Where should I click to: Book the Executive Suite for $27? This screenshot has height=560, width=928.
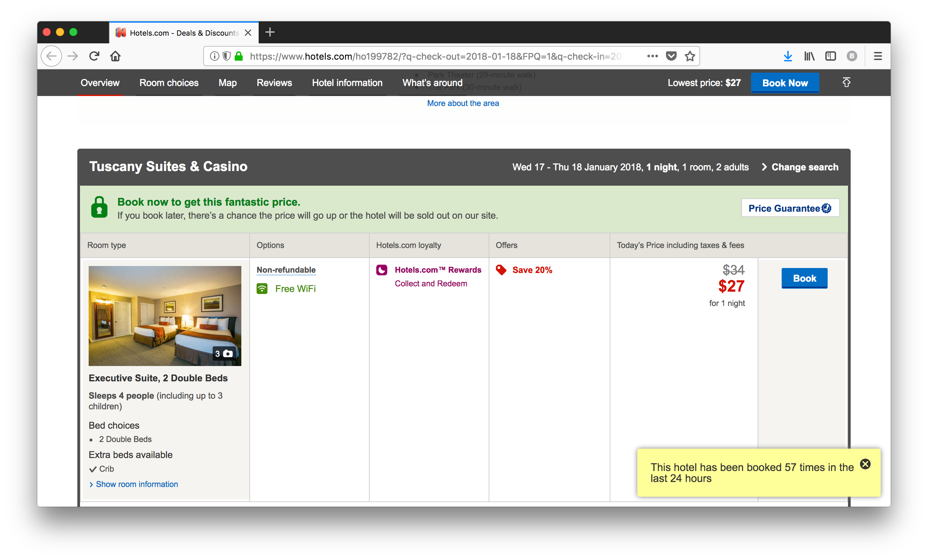[804, 278]
